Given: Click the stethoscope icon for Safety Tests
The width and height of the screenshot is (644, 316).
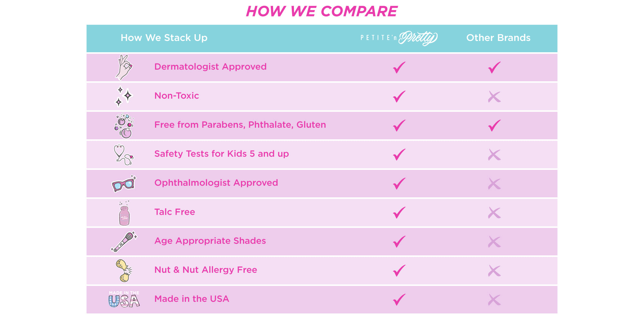Looking at the screenshot, I should coord(124,155).
